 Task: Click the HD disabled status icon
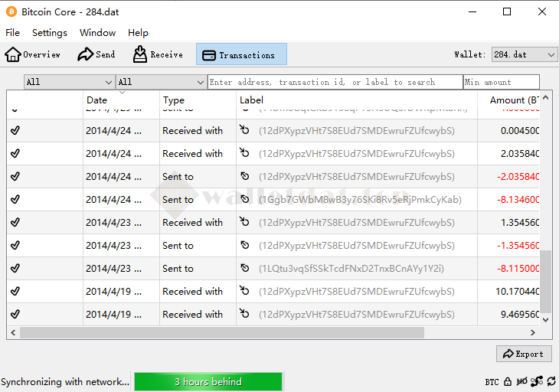click(522, 381)
